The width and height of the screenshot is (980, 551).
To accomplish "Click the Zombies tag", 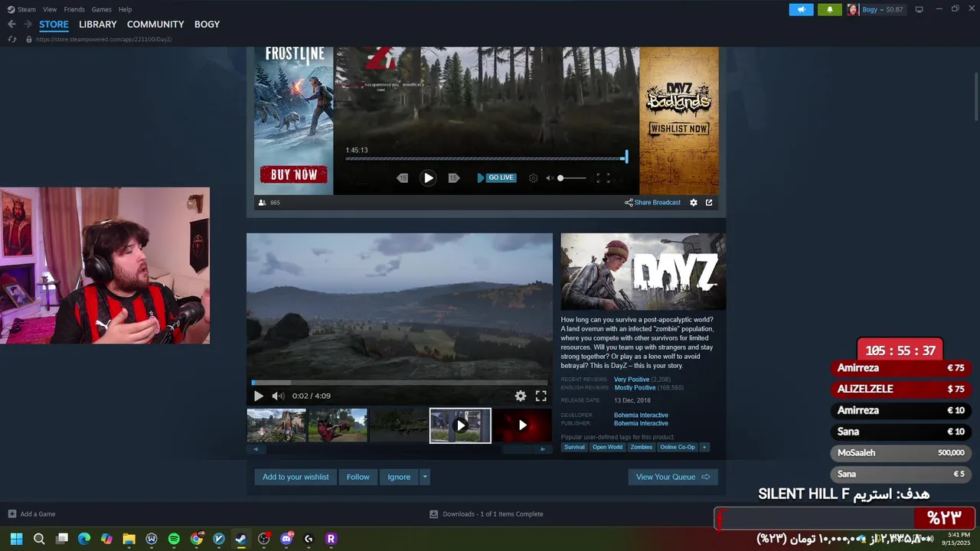I will coord(642,447).
